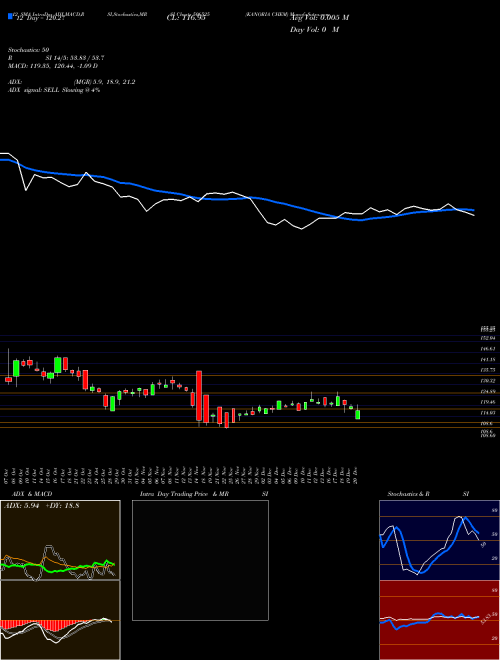This screenshot has height=660, width=500.
Task: Click the 'Intra Day Trading Price & MR' title
Action: pos(184,494)
